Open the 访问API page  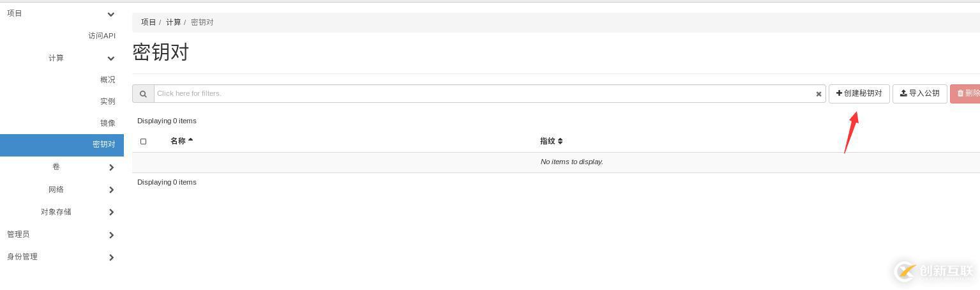102,36
